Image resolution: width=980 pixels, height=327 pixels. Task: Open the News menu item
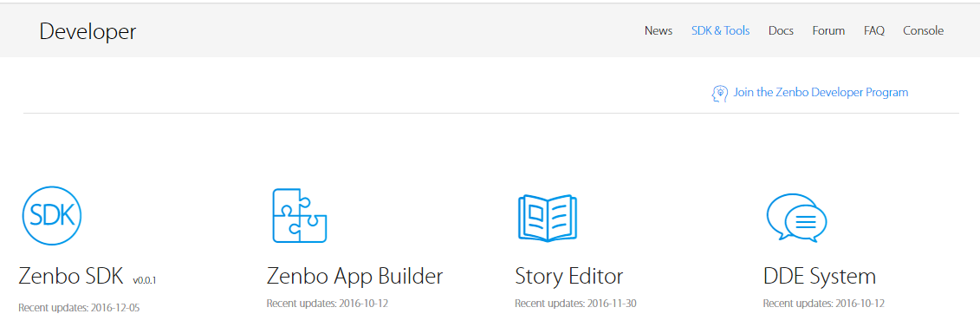pyautogui.click(x=659, y=30)
